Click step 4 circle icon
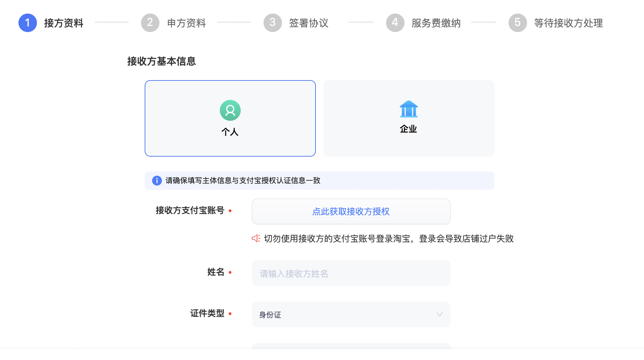Viewport: 644px width, 360px height. pos(395,23)
